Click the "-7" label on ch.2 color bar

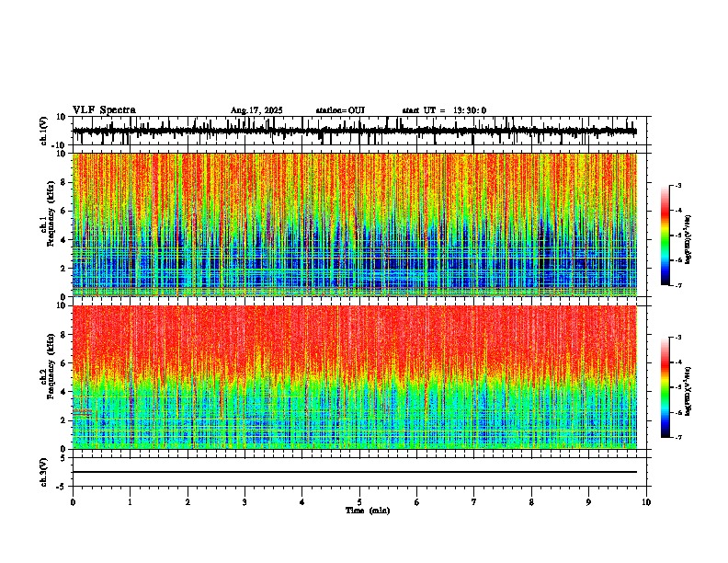coord(678,438)
